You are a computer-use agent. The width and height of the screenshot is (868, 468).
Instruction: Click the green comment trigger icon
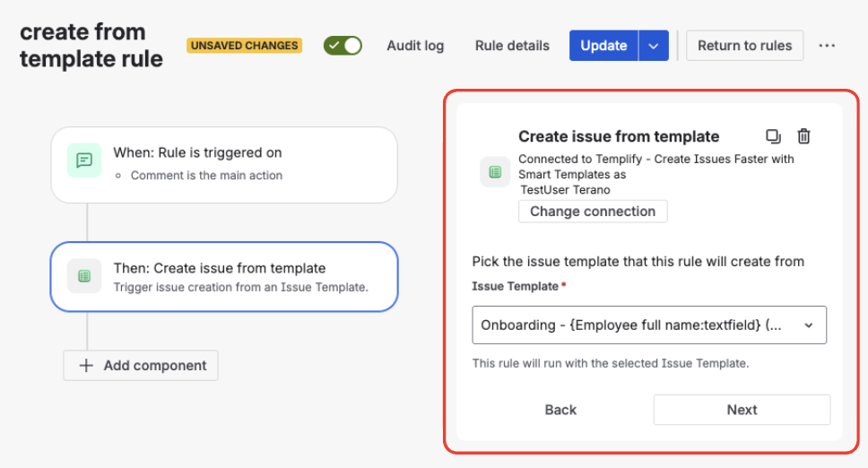pyautogui.click(x=84, y=160)
